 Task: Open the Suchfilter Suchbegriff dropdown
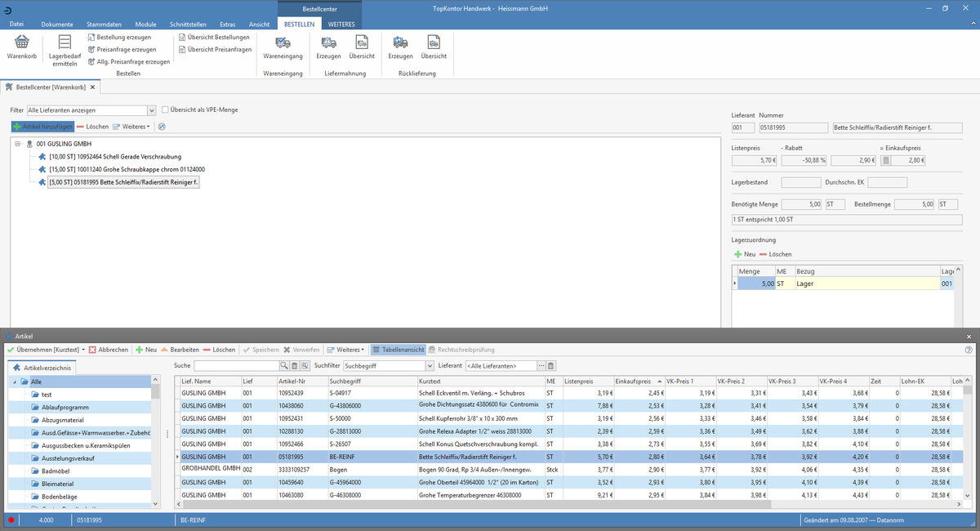coord(430,366)
